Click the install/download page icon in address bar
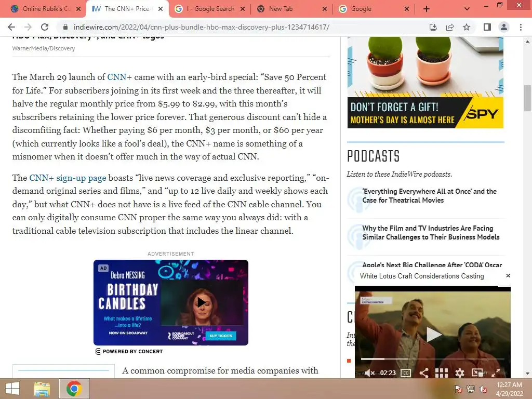532x399 pixels. pos(433,27)
